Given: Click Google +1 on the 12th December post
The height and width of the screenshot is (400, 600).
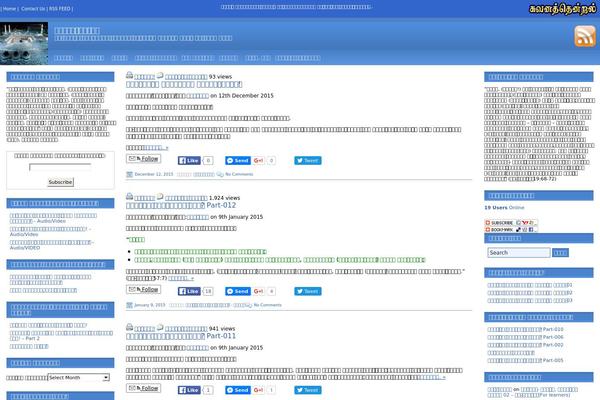Looking at the screenshot, I should (259, 160).
